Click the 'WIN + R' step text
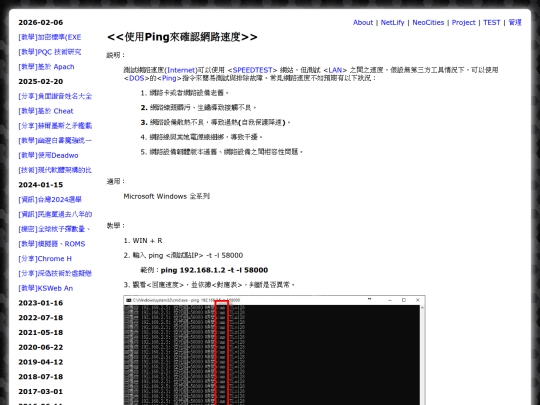 tap(147, 241)
